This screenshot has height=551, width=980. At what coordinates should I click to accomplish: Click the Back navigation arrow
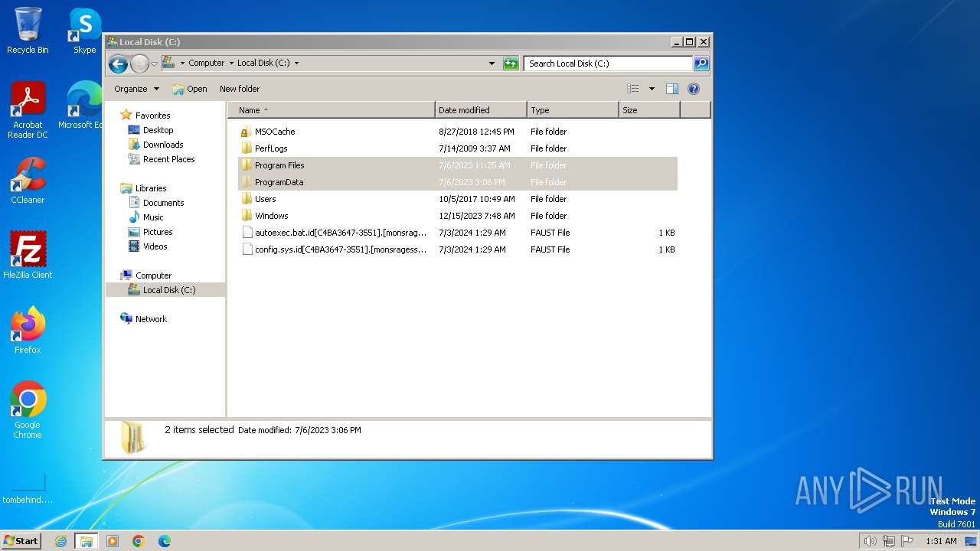pos(118,64)
